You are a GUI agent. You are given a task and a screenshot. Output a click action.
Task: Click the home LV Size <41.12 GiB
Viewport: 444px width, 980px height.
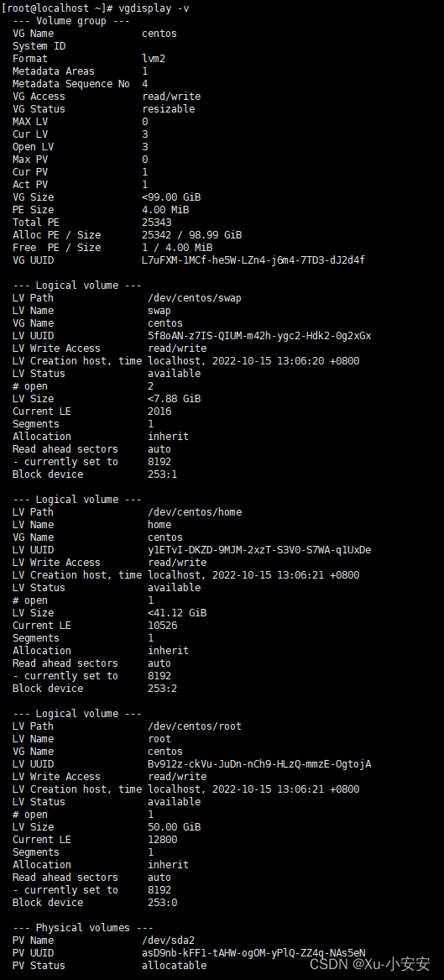coord(177,612)
